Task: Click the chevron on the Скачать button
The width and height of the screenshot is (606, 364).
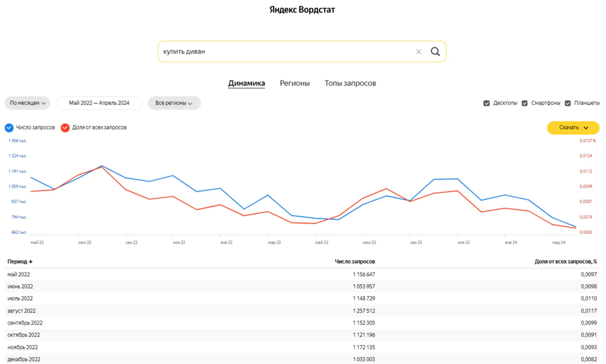Action: [586, 128]
